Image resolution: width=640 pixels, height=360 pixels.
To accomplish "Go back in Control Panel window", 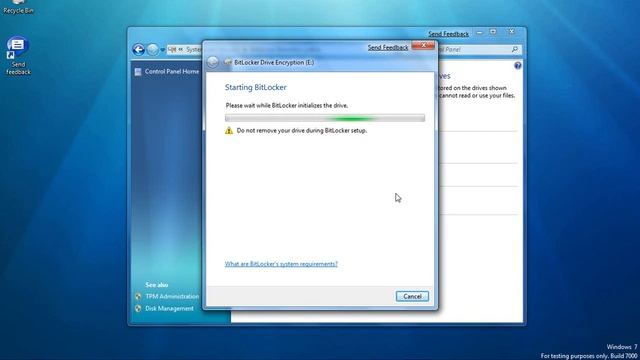I will [138, 50].
